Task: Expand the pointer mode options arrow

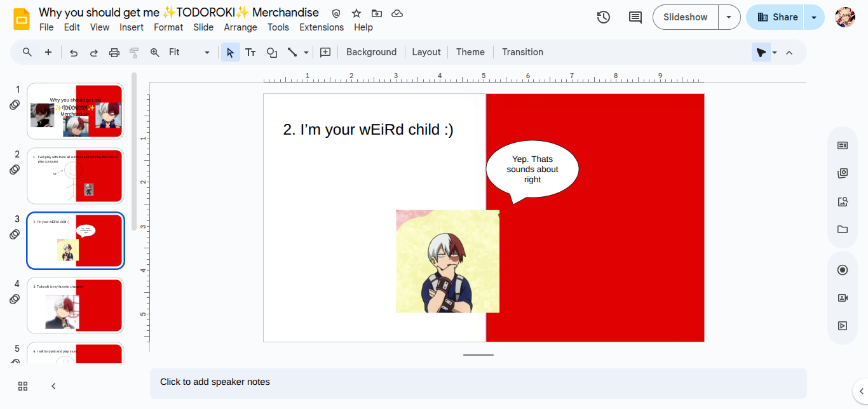Action: 775,52
